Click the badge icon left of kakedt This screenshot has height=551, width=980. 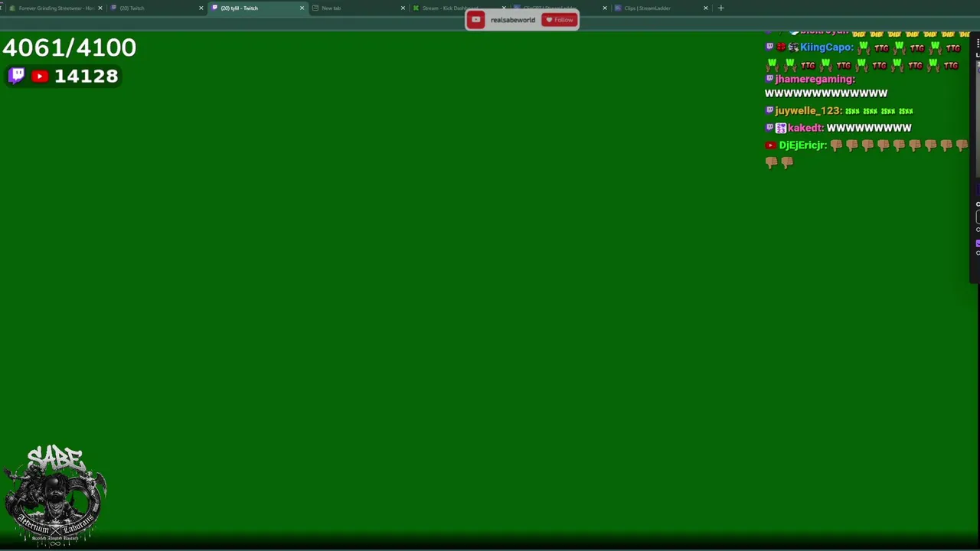(x=781, y=128)
